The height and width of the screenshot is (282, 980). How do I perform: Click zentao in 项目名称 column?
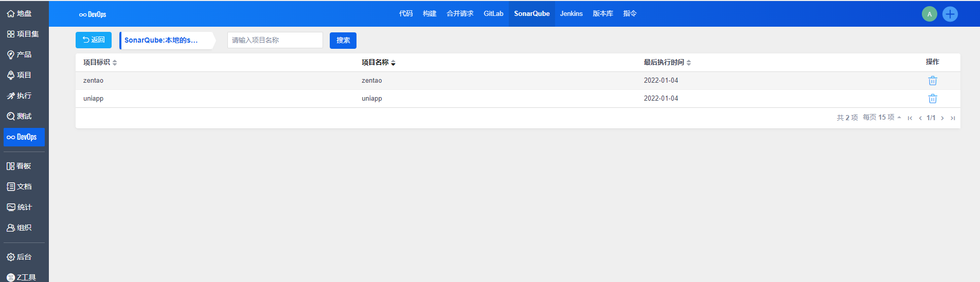[x=371, y=81]
